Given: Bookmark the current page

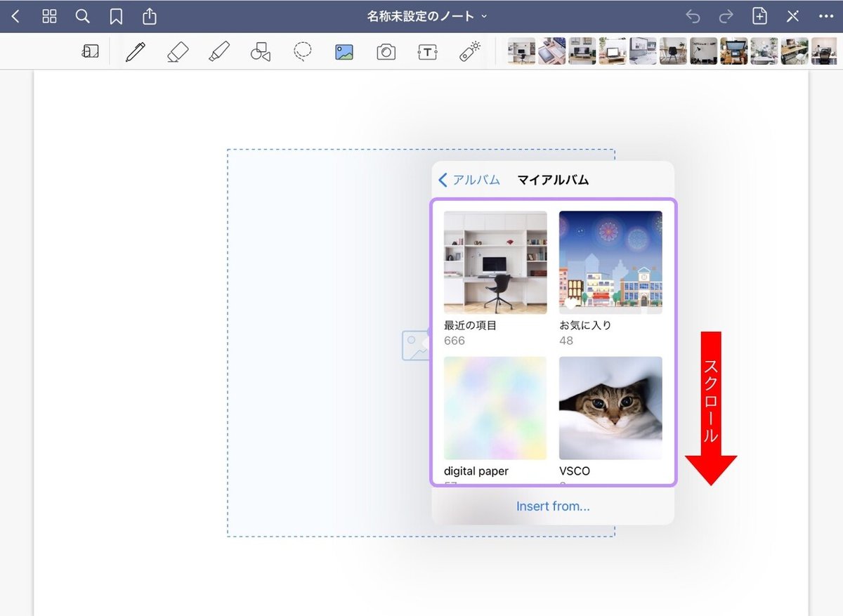Looking at the screenshot, I should [x=117, y=16].
